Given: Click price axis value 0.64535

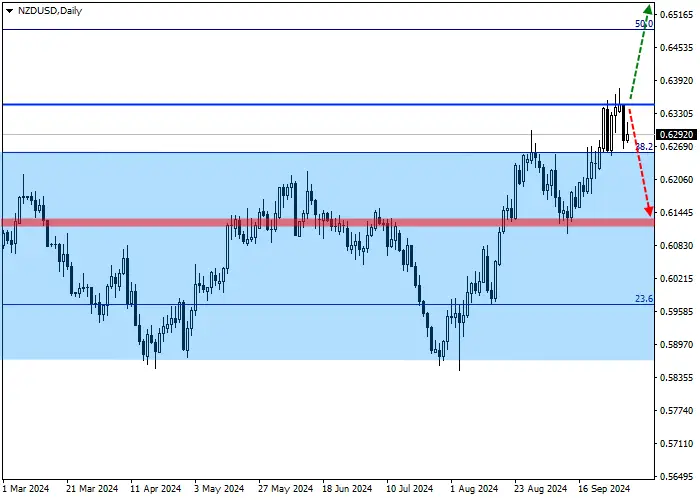Looking at the screenshot, I should (676, 47).
